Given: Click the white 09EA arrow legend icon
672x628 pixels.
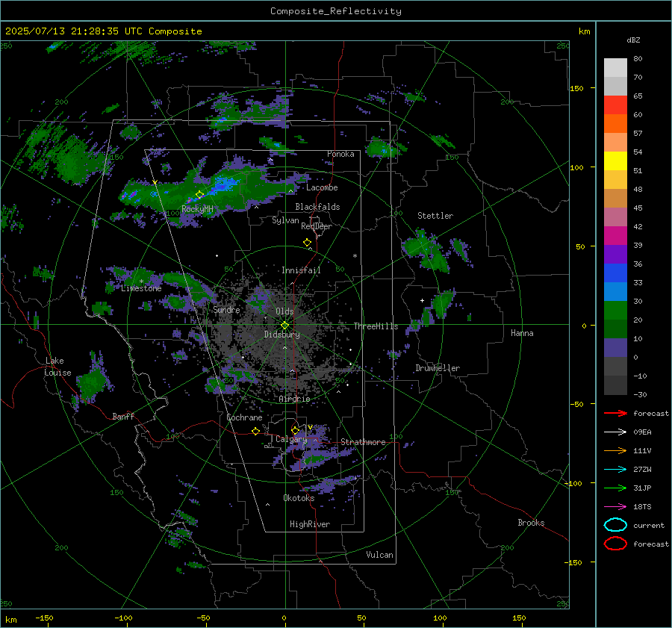Looking at the screenshot, I should 615,432.
